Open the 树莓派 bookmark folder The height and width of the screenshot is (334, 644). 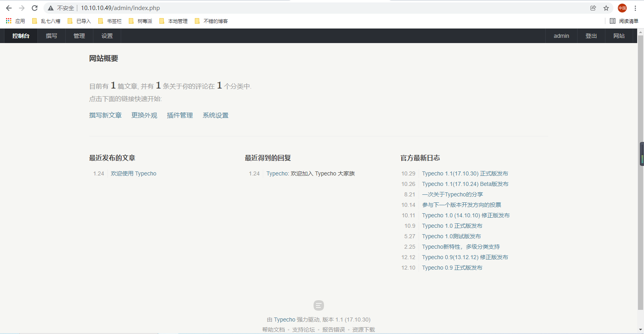140,21
